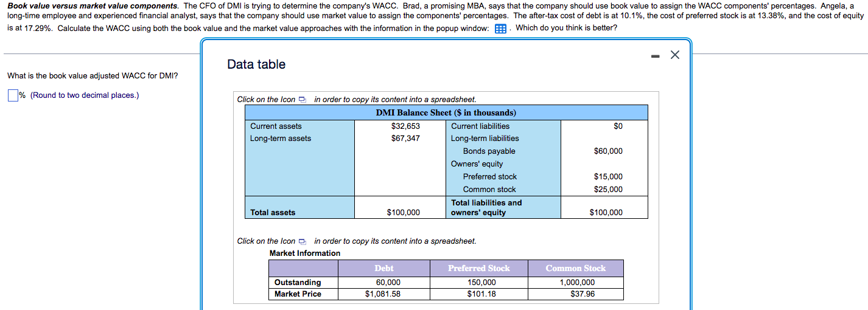Screen dimensions: 868x310
Task: Click the Preferred stock row label
Action: click(x=489, y=177)
